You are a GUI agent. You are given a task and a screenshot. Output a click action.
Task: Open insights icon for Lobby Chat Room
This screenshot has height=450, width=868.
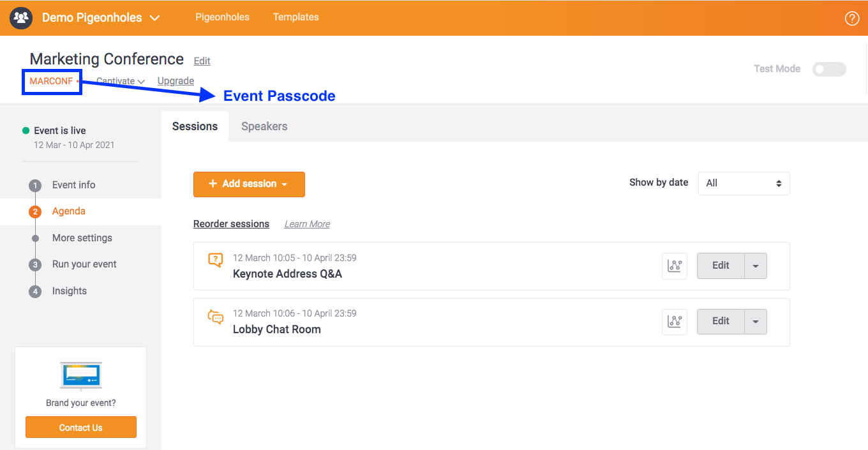click(675, 321)
